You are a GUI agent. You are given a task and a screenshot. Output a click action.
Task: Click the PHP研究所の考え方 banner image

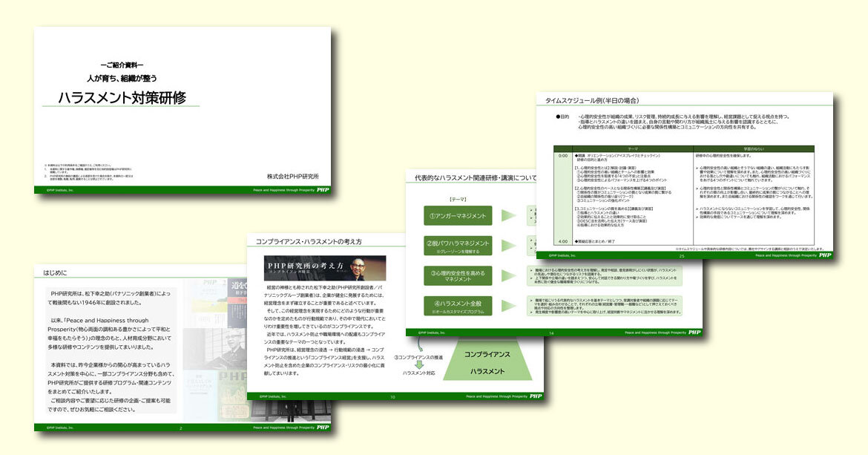click(x=325, y=268)
